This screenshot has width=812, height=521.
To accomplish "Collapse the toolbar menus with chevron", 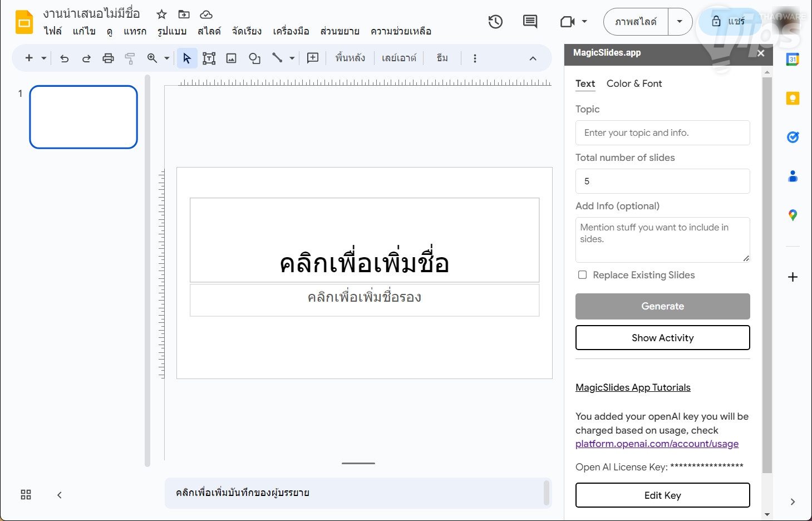I will click(x=533, y=58).
